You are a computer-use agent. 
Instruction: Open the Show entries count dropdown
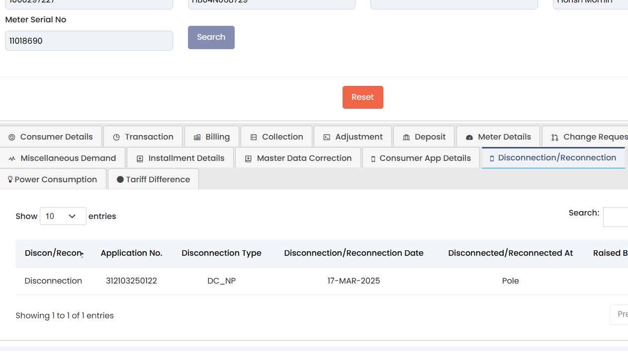[63, 216]
